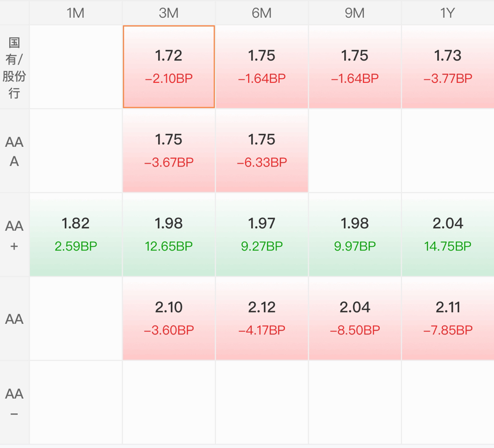This screenshot has height=448, width=494.
Task: Open AA+ 1M cell showing 1.82
Action: coord(76,235)
